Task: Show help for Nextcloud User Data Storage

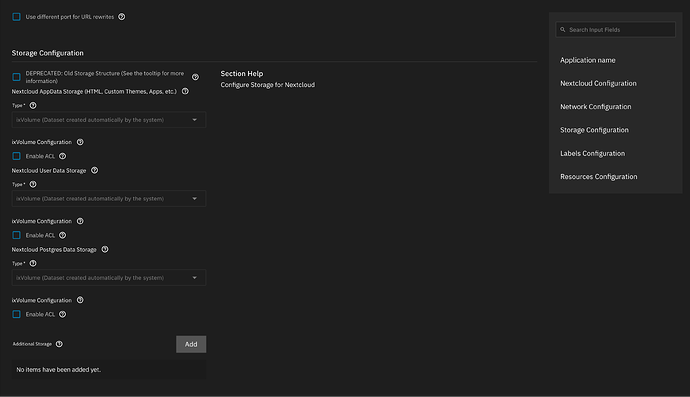Action: (95, 170)
